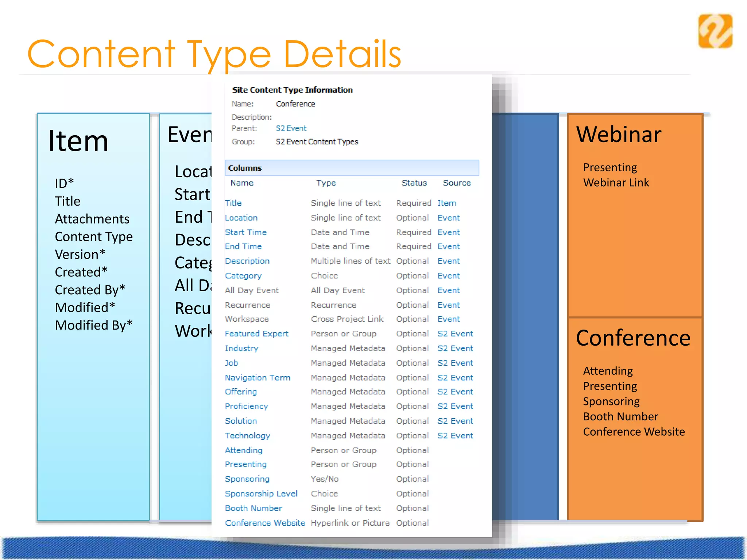
Task: Click the Item source link
Action: click(446, 203)
